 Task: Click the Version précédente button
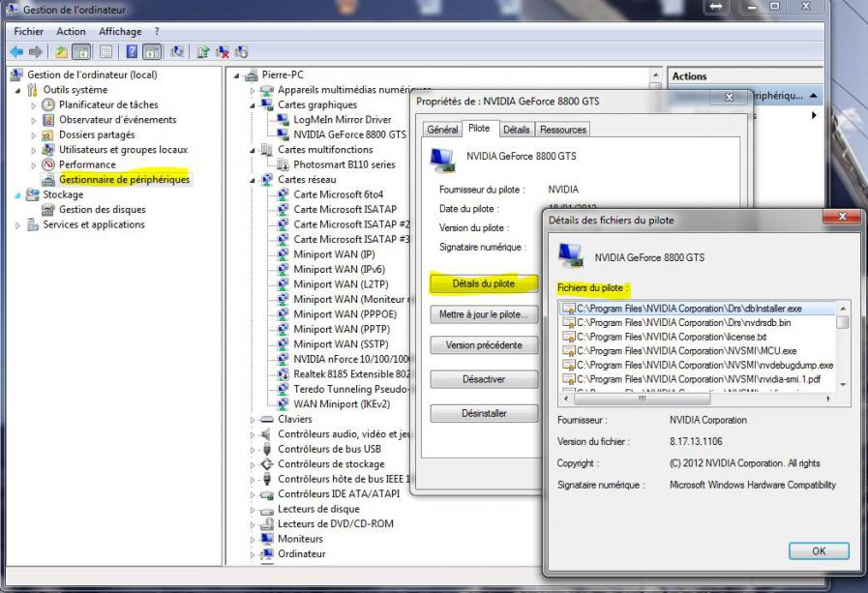(x=484, y=345)
